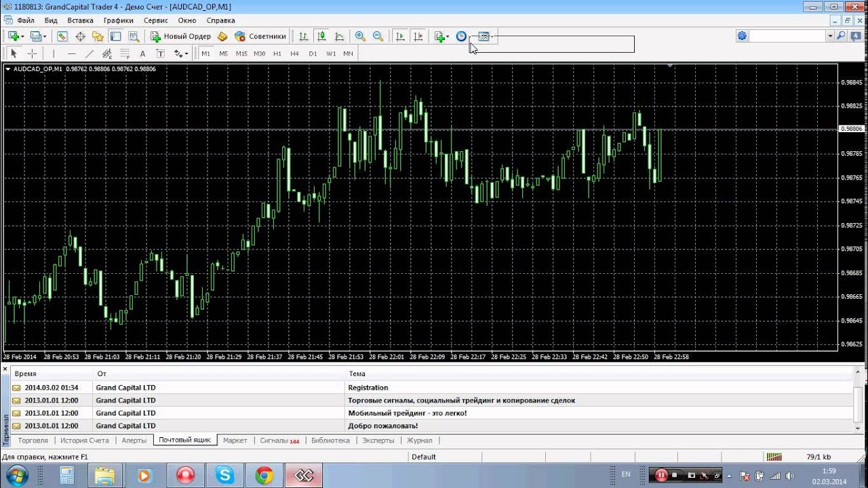868x488 pixels.
Task: Select the text label tool
Action: 160,54
